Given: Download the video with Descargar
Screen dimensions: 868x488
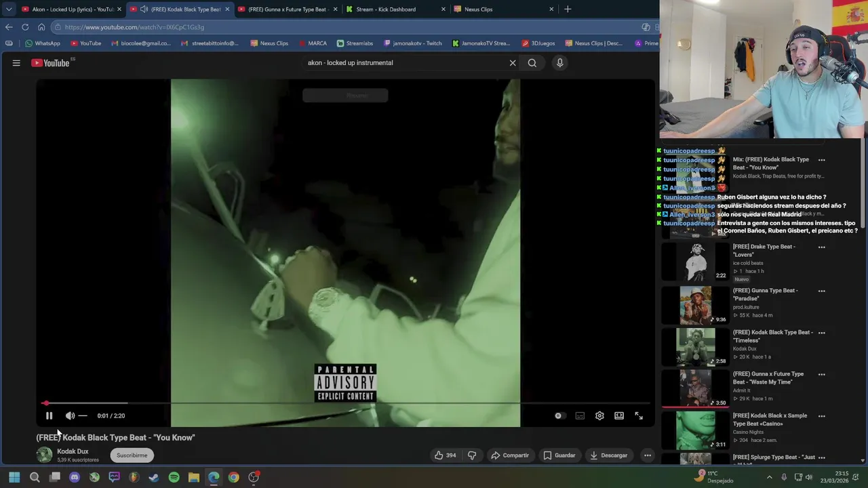Looking at the screenshot, I should click(x=608, y=455).
